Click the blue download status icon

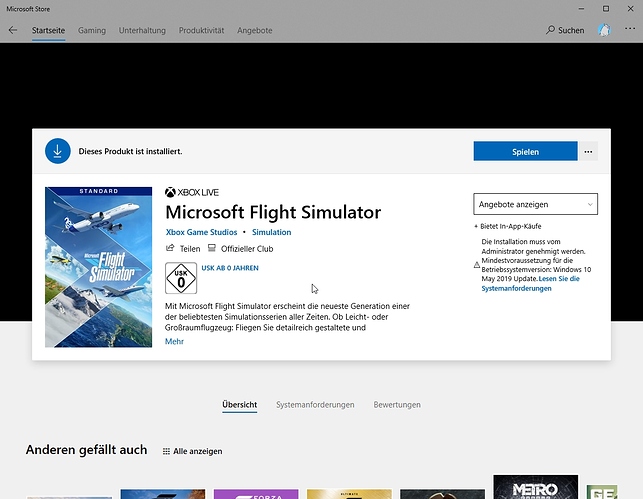tap(58, 152)
